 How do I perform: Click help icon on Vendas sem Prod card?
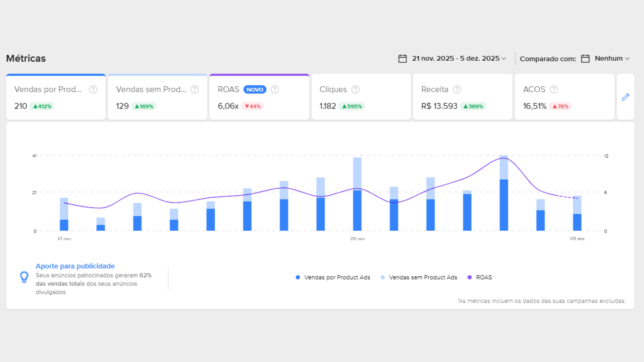[195, 89]
